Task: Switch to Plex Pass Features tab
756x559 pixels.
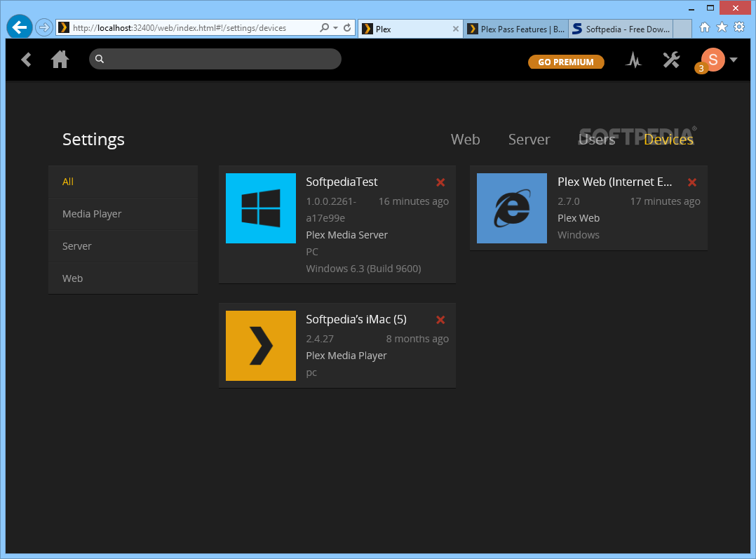Action: [516, 29]
